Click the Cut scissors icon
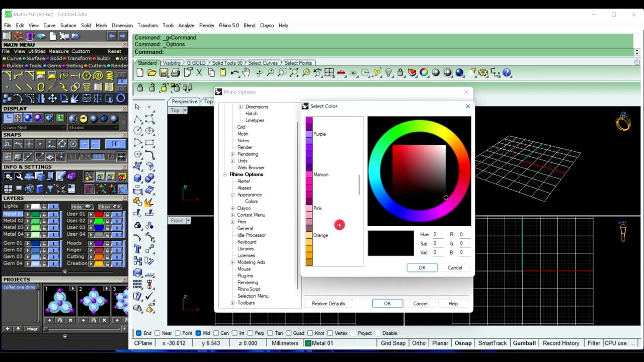The height and width of the screenshot is (362, 644). [199, 73]
